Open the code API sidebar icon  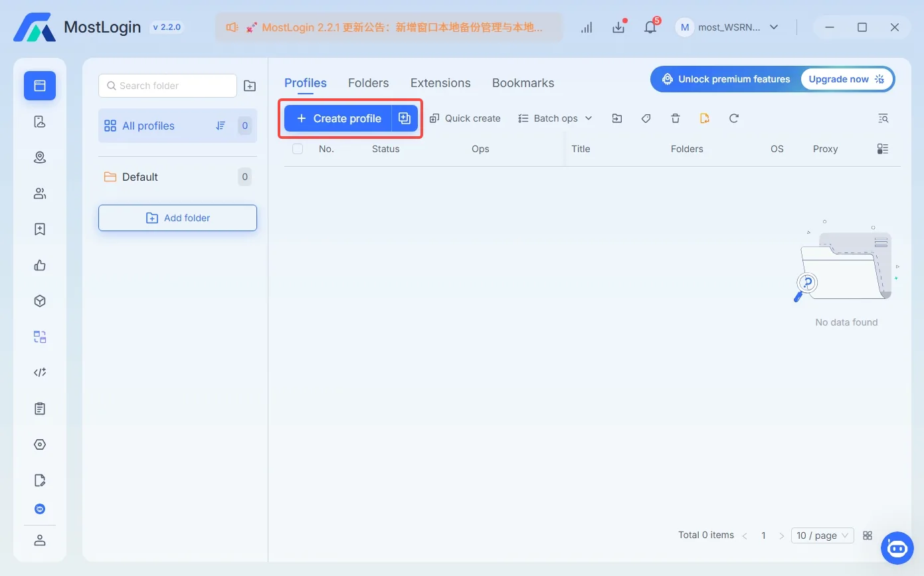(x=40, y=373)
